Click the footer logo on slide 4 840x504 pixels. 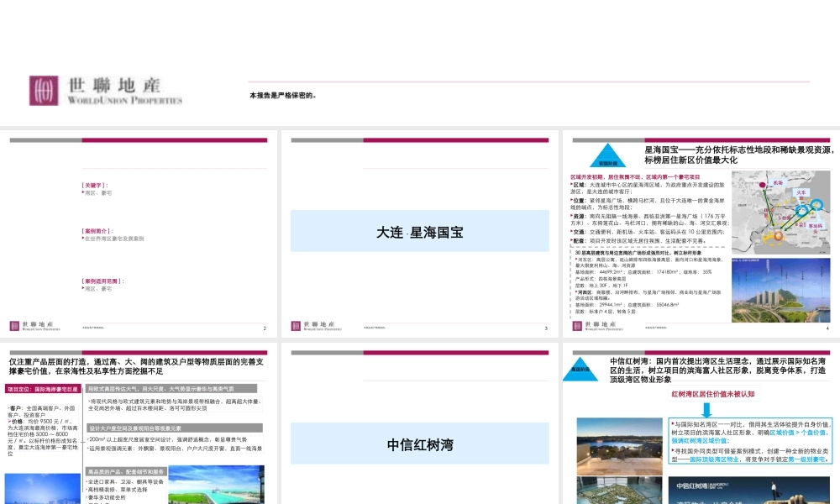(597, 326)
